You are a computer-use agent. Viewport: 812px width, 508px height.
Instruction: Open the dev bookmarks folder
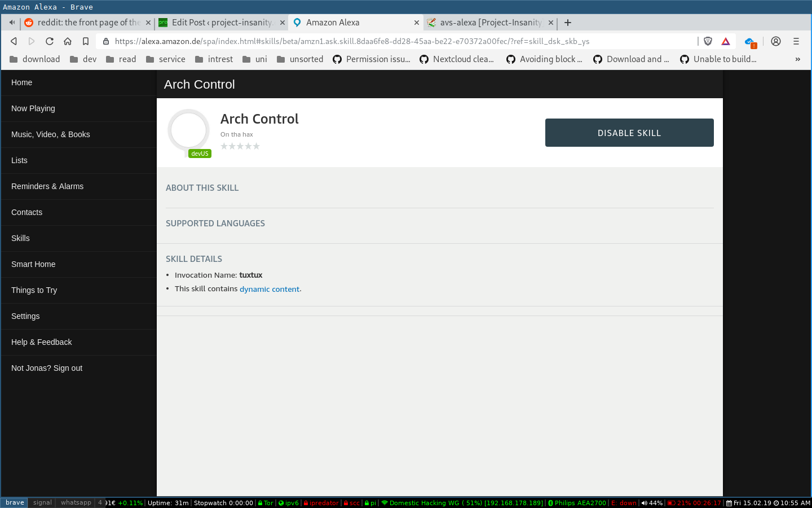click(83, 59)
